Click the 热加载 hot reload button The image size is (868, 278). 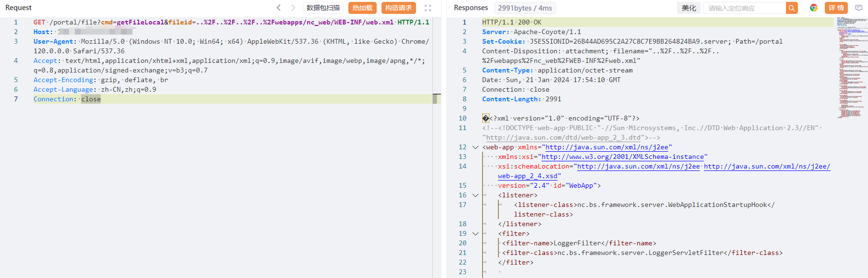[x=362, y=8]
